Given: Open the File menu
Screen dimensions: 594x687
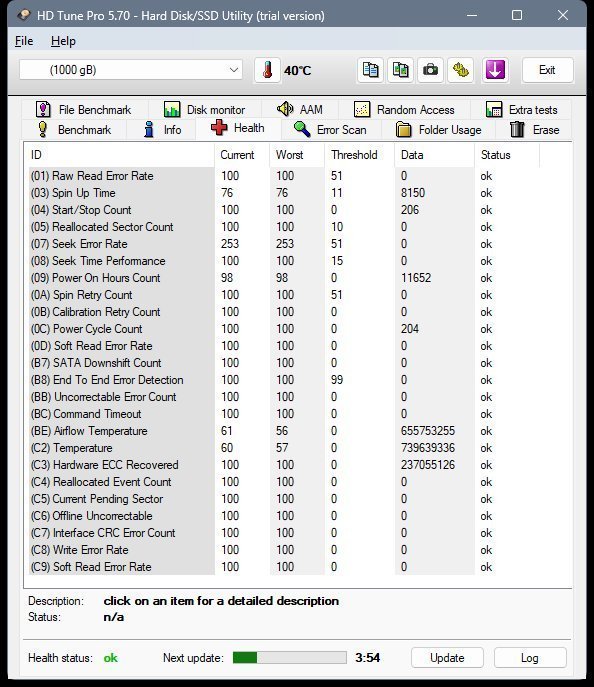Looking at the screenshot, I should click(24, 41).
